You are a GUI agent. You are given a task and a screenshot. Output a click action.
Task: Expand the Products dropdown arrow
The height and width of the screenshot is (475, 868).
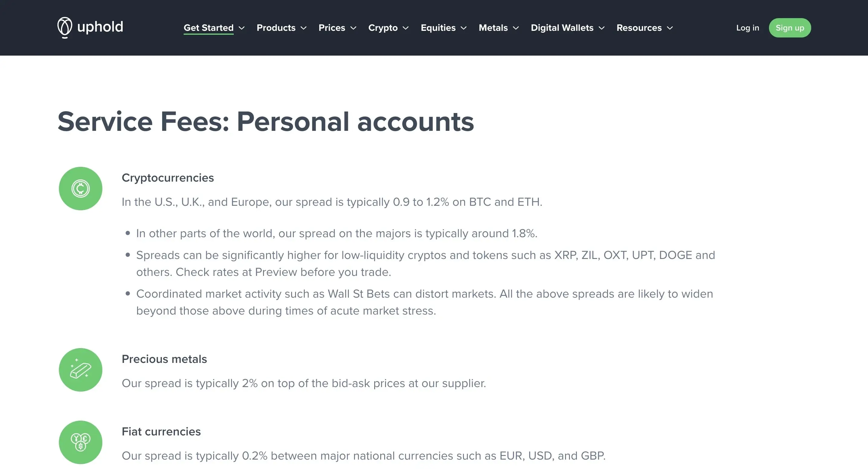(x=304, y=28)
